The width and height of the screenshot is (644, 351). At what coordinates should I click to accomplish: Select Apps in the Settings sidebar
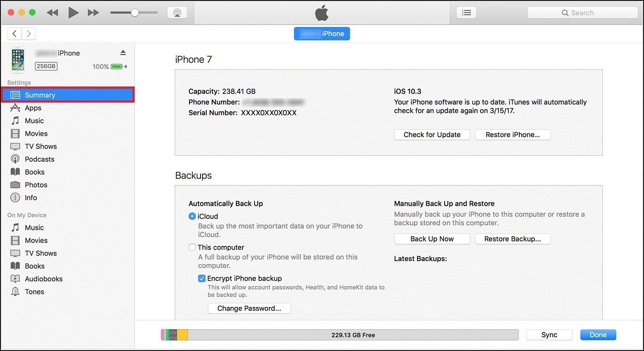[x=33, y=108]
